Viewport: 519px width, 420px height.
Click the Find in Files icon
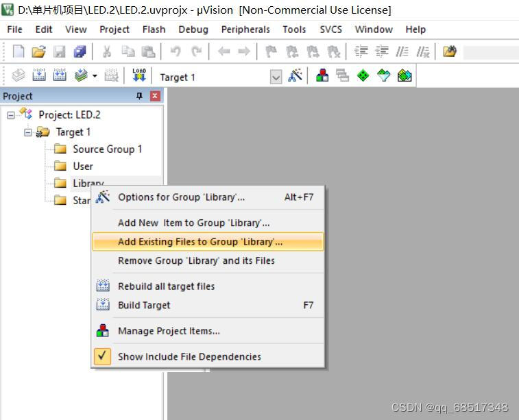point(450,51)
